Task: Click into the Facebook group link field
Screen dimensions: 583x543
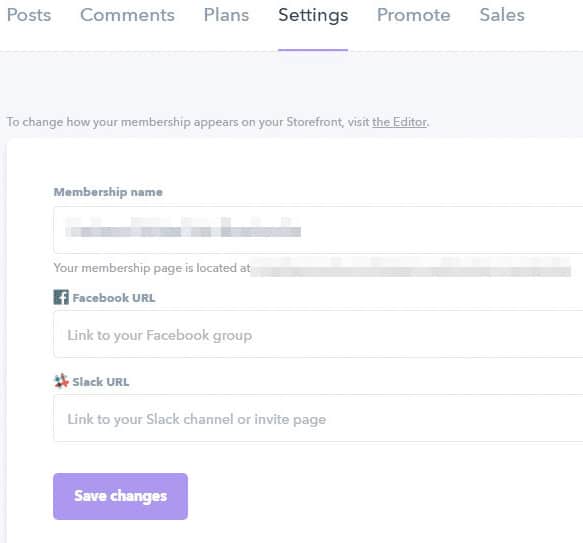Action: click(318, 334)
